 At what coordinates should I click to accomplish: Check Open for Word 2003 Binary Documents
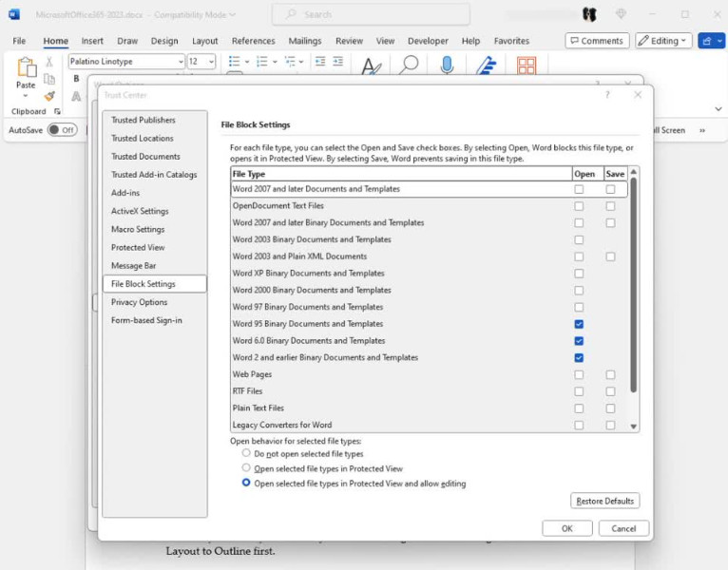click(x=579, y=240)
